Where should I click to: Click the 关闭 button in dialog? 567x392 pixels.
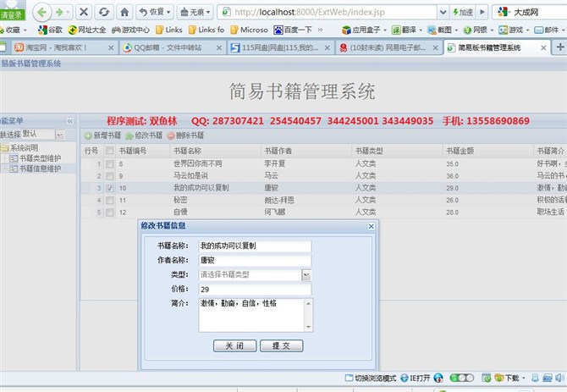pyautogui.click(x=234, y=346)
